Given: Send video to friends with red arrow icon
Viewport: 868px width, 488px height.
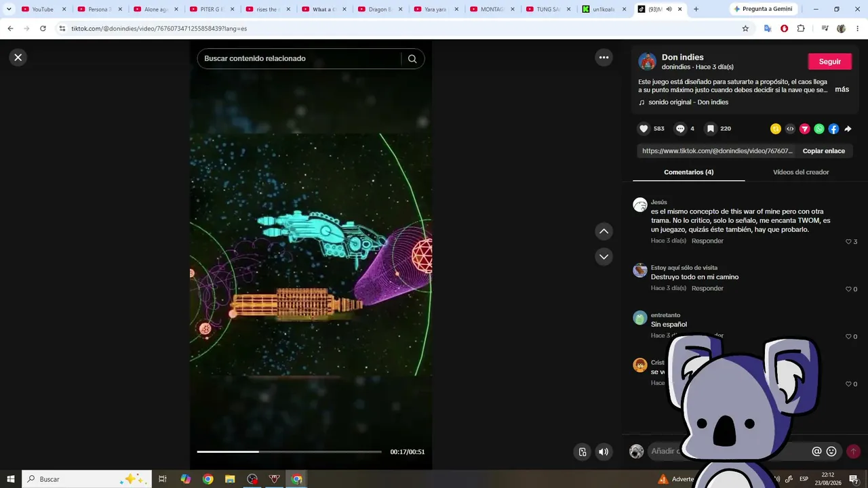Looking at the screenshot, I should point(805,129).
